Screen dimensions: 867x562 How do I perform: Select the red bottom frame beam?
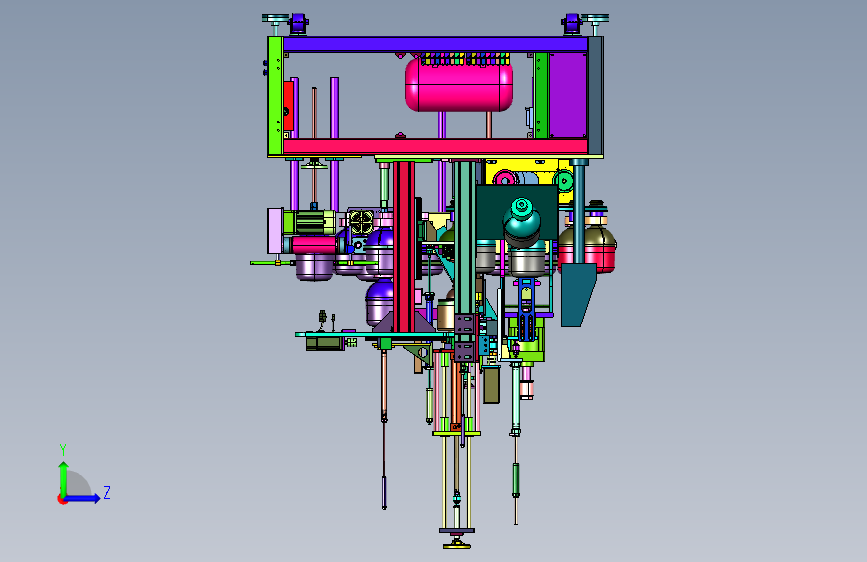435,147
